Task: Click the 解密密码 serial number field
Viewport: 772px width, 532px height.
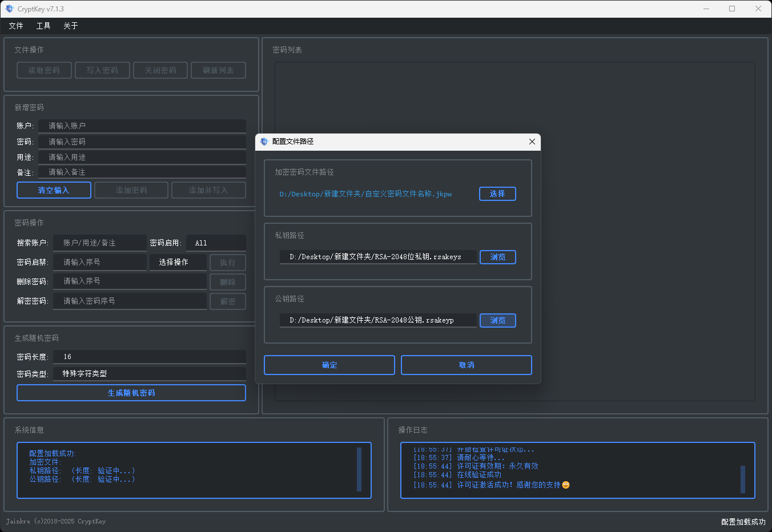Action: point(130,301)
